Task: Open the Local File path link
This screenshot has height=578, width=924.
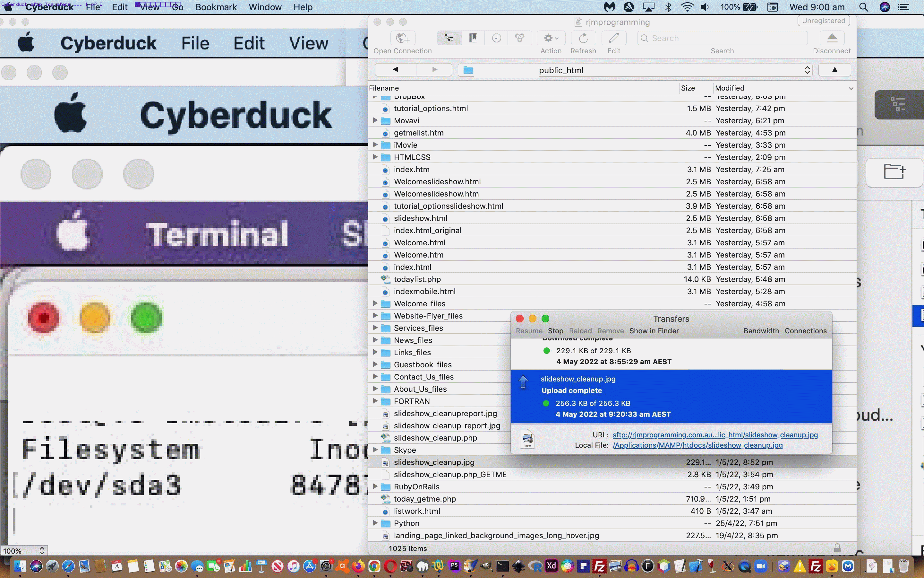Action: click(697, 445)
